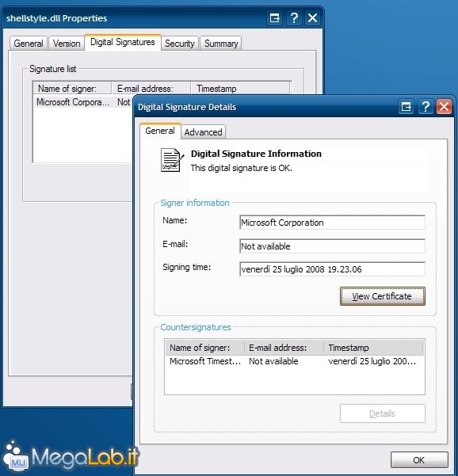Click the MegaLab.it logo
The height and width of the screenshot is (476, 458).
click(x=71, y=458)
